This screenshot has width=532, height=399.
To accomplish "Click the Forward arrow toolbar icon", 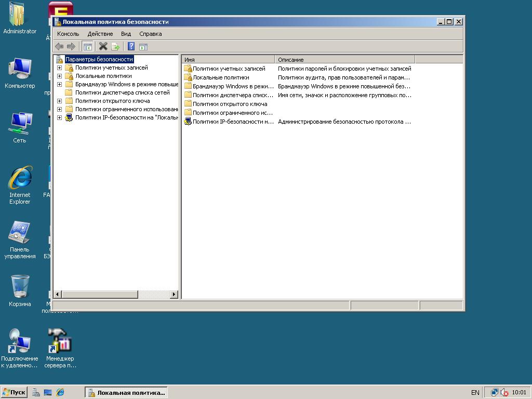I will tap(71, 46).
